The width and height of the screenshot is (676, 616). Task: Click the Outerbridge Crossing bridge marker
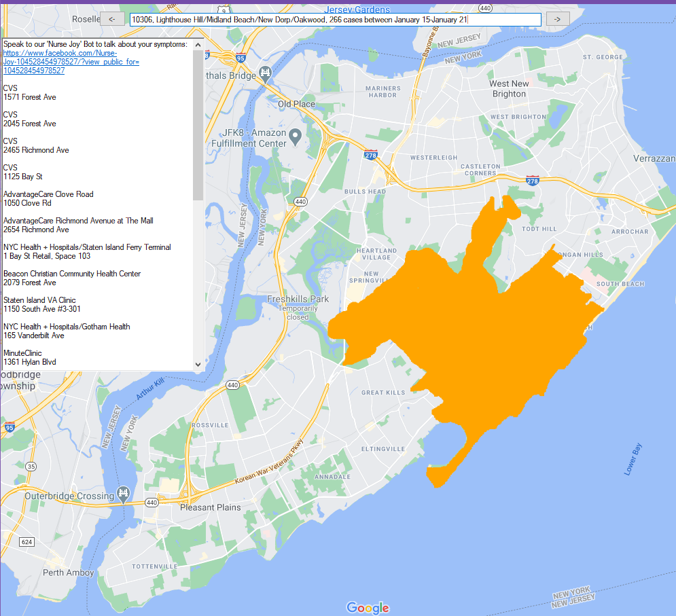click(123, 494)
